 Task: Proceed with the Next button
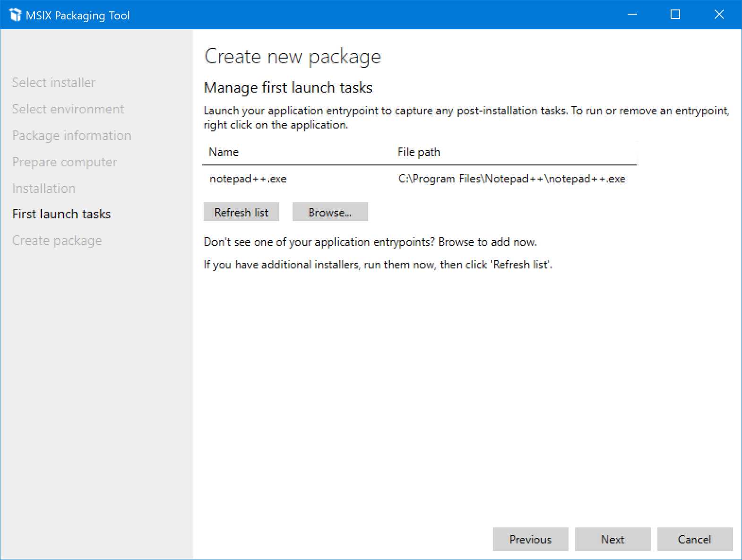point(613,539)
